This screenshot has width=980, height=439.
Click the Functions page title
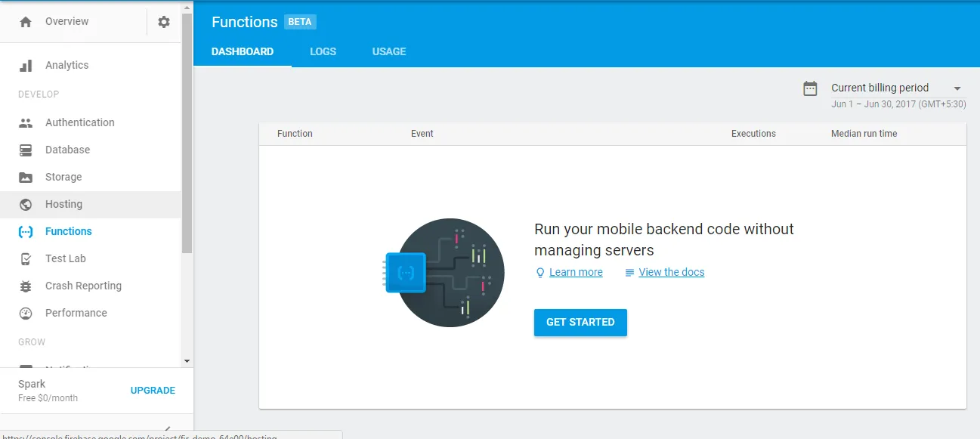click(x=245, y=22)
